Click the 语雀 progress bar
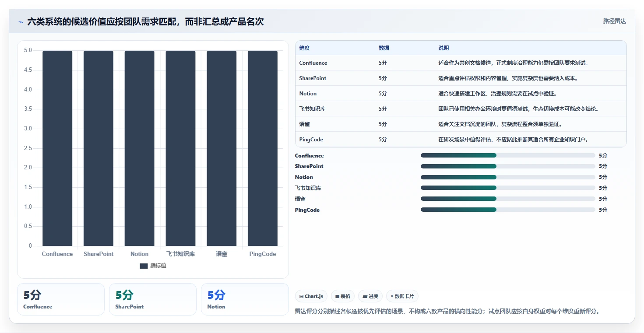 (508, 199)
